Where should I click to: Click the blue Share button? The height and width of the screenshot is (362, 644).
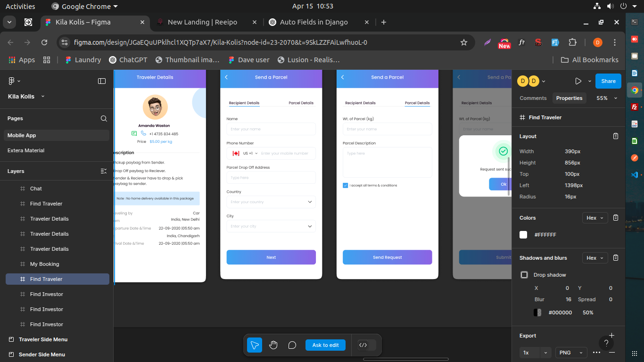pyautogui.click(x=608, y=81)
